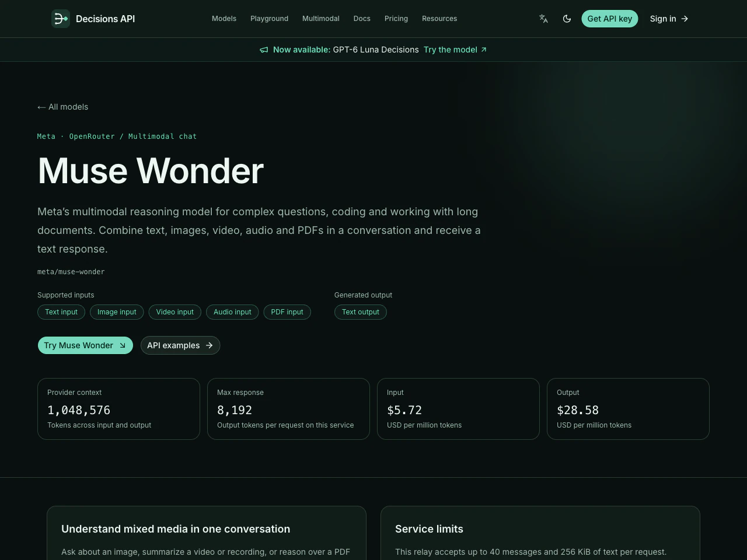The width and height of the screenshot is (747, 560).
Task: Click the Audio input tag
Action: (x=232, y=312)
